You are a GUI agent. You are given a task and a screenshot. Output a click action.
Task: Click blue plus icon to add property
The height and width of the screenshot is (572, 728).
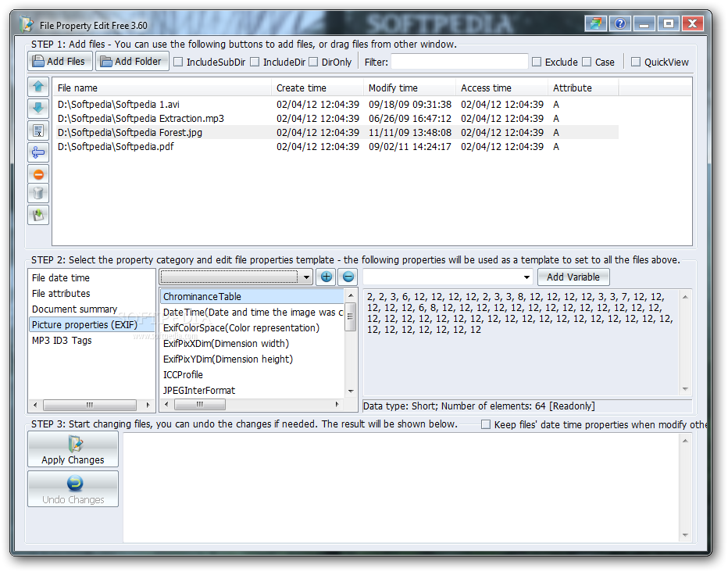(327, 277)
